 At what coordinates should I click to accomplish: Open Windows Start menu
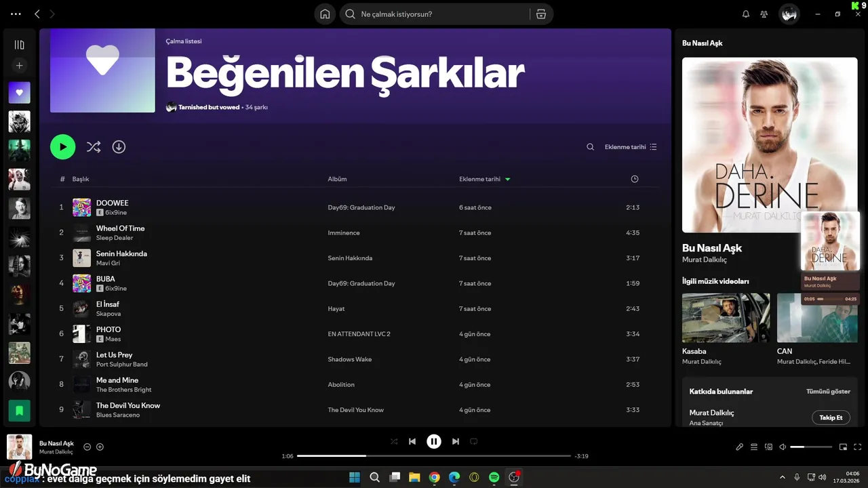[355, 477]
